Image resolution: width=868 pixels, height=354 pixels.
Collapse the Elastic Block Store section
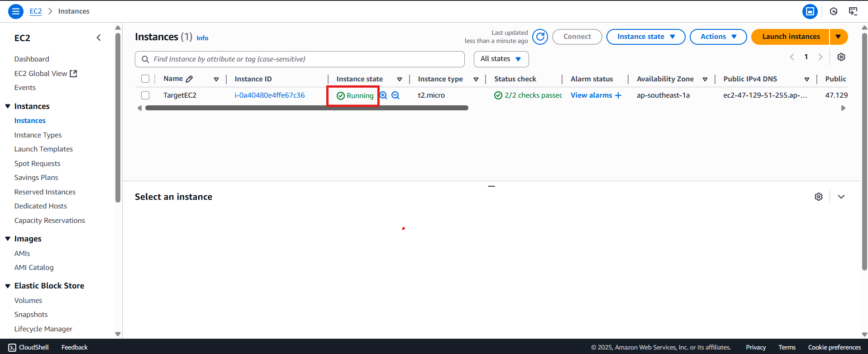8,286
